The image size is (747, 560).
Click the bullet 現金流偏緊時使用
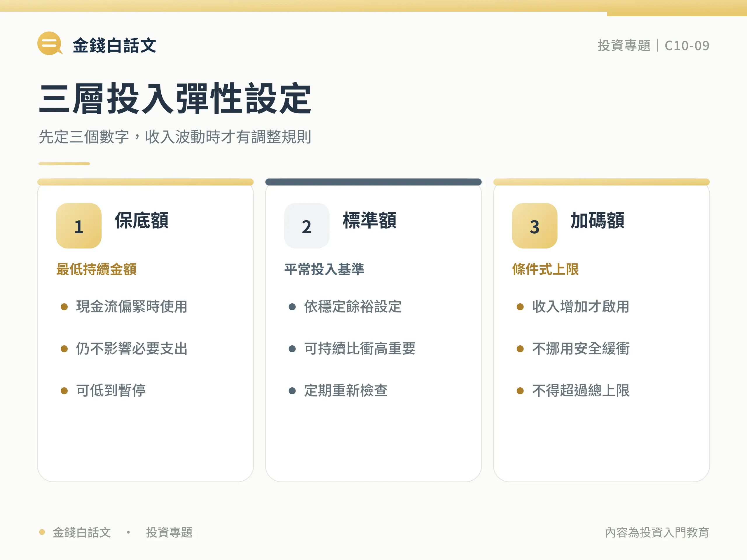pos(132,307)
